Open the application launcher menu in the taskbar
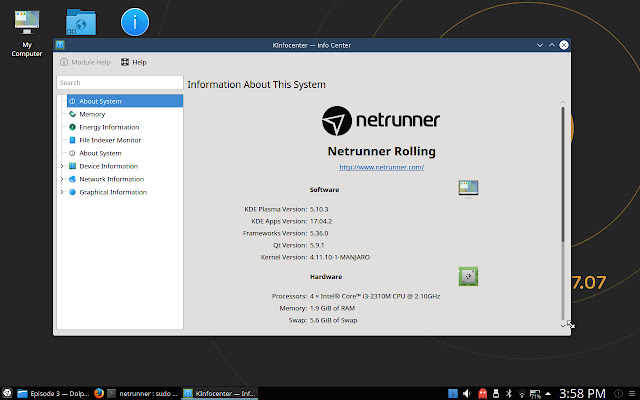This screenshot has height=400, width=640. coord(8,392)
